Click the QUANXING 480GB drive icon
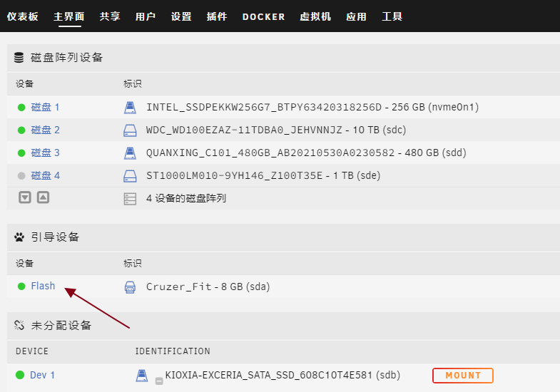 point(130,153)
